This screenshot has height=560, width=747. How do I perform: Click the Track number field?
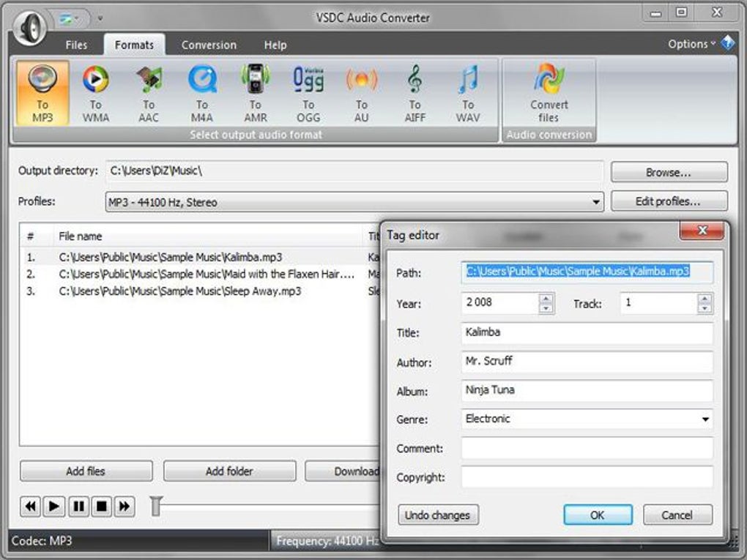pos(659,303)
